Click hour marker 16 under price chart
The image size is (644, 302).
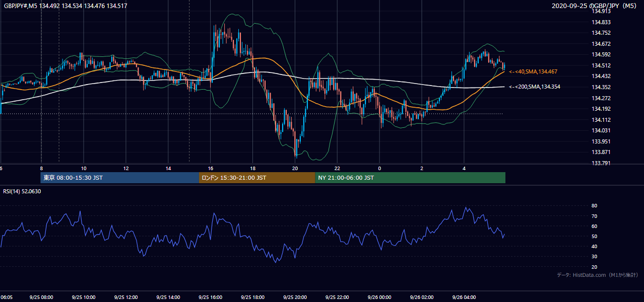click(x=210, y=168)
